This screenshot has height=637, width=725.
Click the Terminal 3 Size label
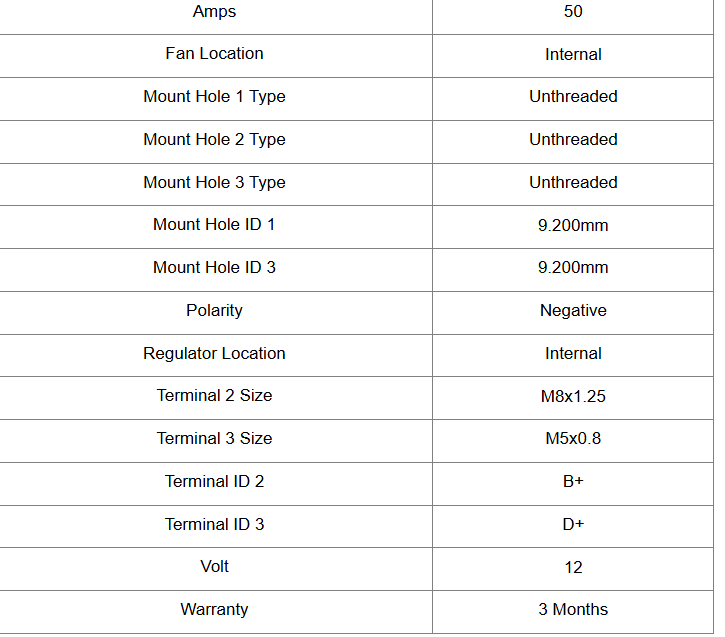pos(214,439)
